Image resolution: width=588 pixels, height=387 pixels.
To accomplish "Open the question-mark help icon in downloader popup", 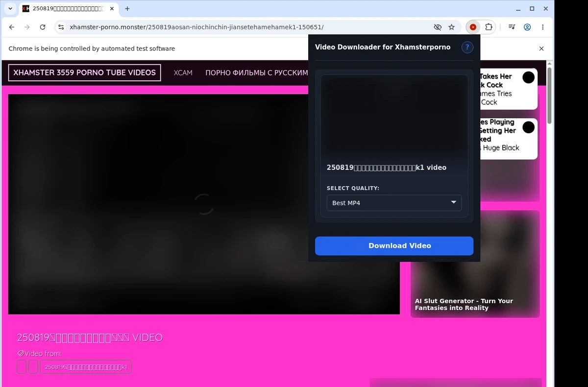I will click(x=467, y=47).
